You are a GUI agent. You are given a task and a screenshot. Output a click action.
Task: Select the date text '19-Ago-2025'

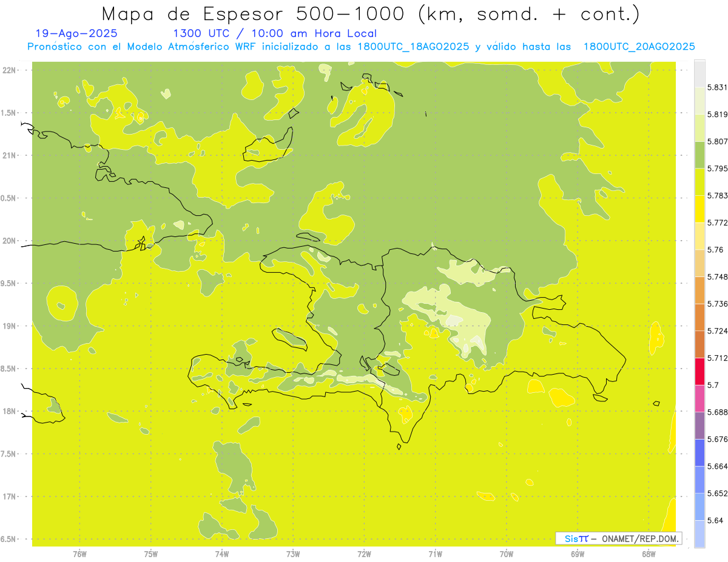(x=76, y=33)
